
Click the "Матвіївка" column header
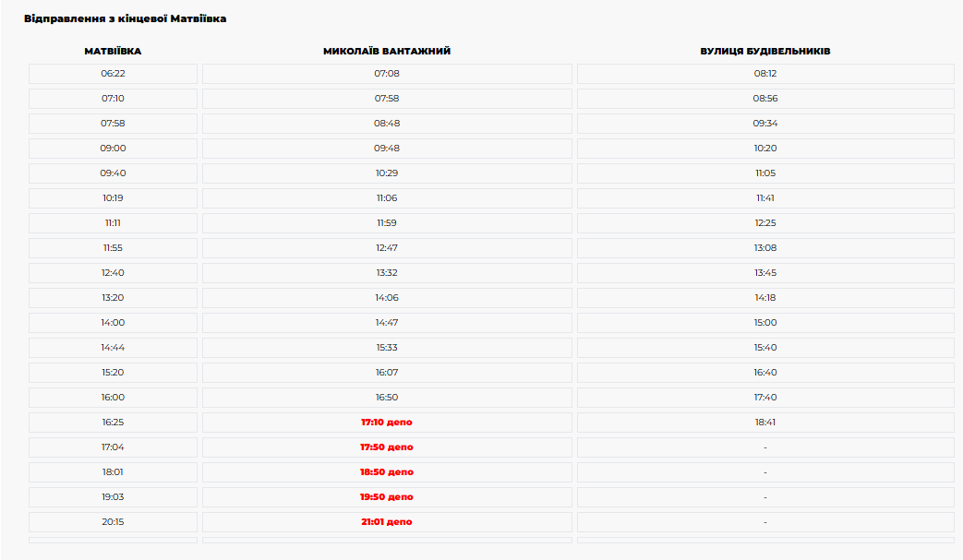[x=113, y=52]
